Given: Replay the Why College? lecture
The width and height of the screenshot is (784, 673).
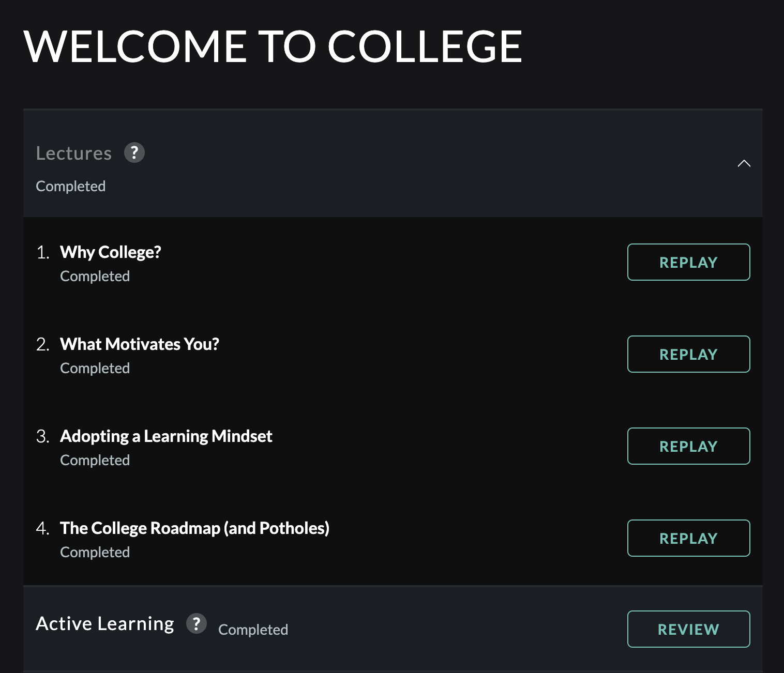Looking at the screenshot, I should [688, 262].
